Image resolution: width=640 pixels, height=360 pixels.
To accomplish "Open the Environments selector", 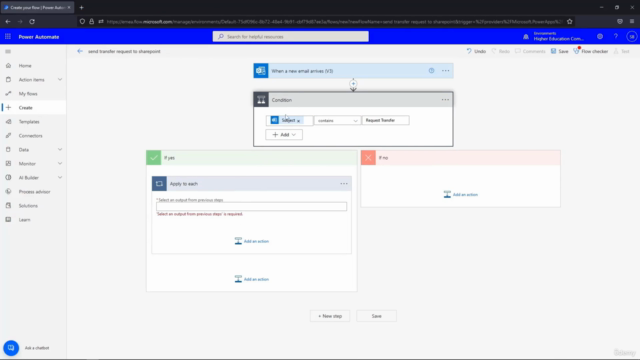I will click(558, 36).
